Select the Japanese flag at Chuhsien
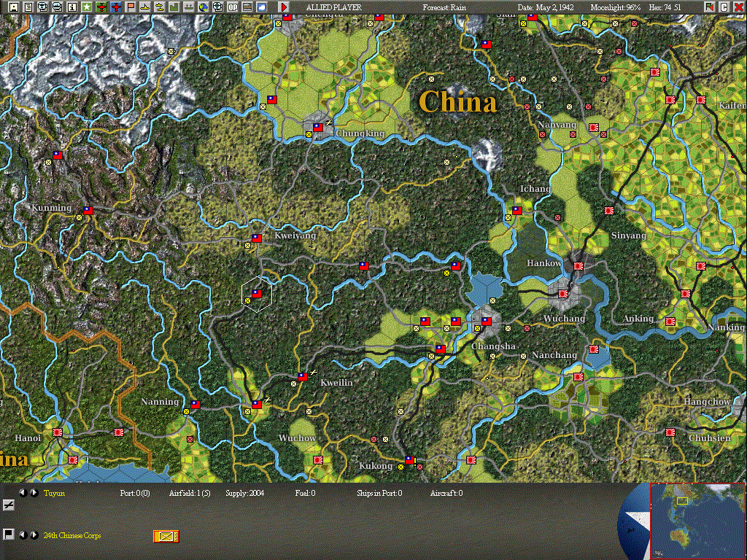The image size is (747, 560). point(670,432)
